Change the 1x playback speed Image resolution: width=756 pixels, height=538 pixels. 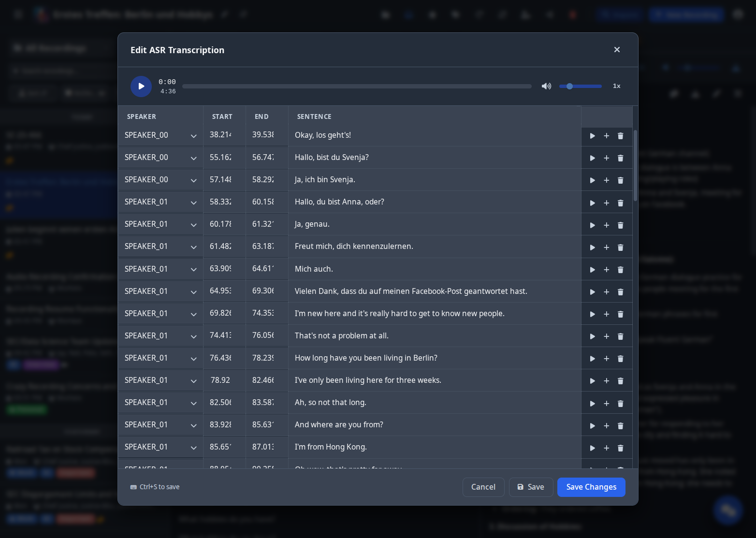pos(617,86)
